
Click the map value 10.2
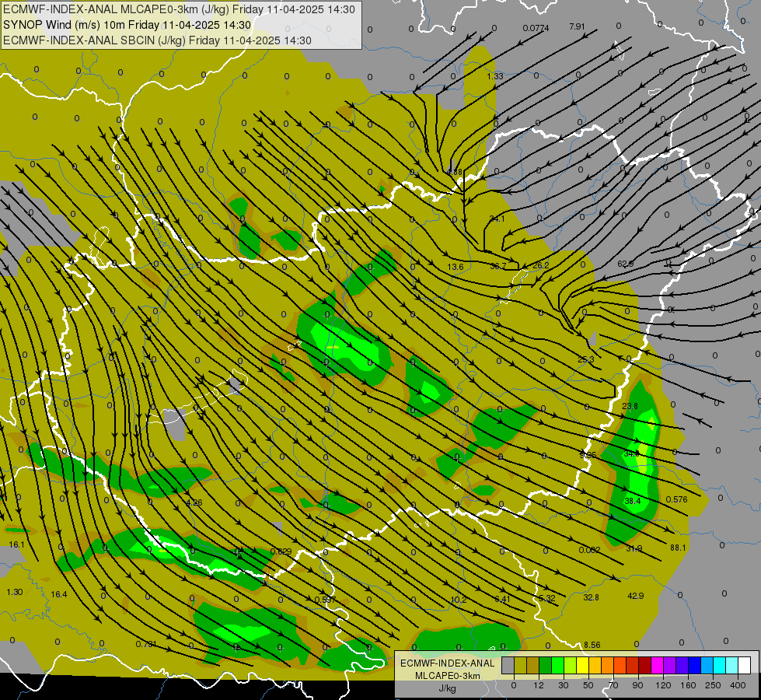[459, 600]
